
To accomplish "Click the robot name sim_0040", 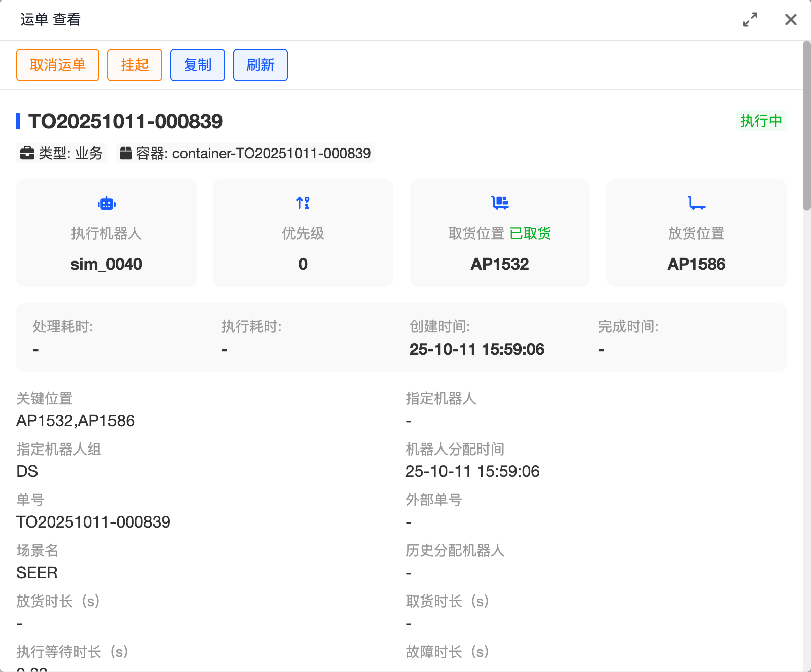I will 106,264.
